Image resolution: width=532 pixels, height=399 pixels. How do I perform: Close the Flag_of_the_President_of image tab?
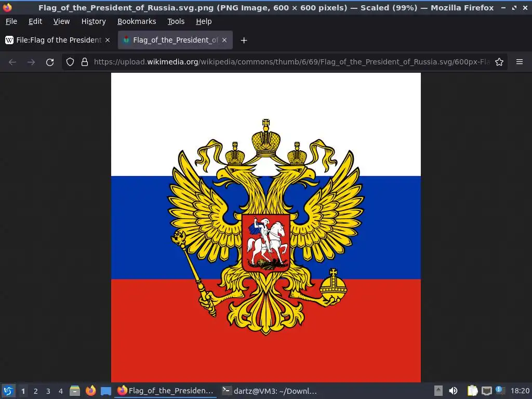pos(224,40)
